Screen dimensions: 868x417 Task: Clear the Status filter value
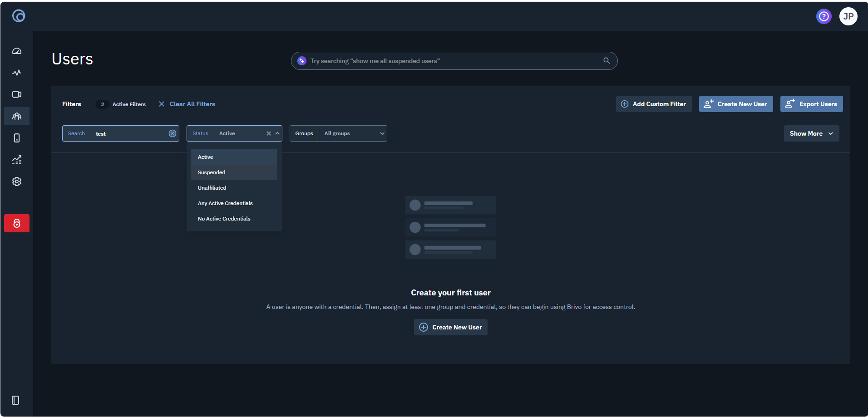(x=268, y=133)
